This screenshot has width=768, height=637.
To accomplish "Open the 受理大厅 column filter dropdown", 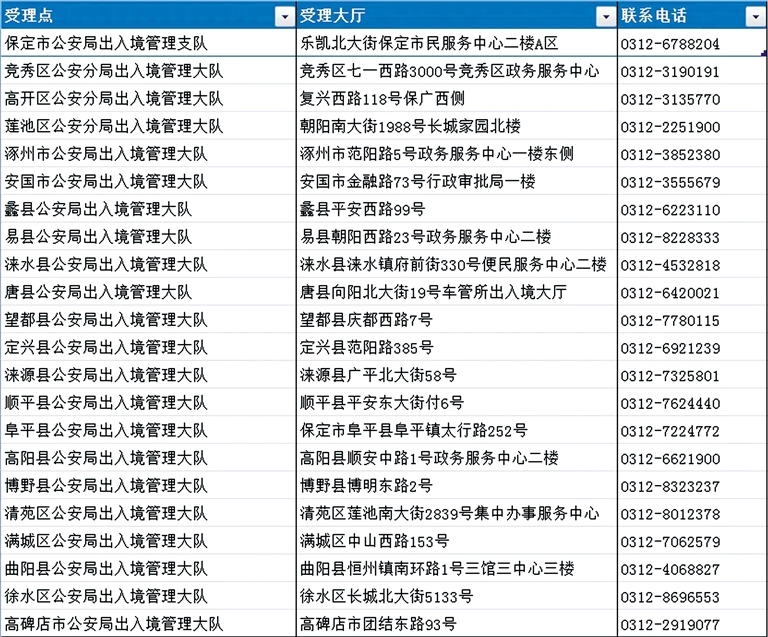I will click(x=606, y=17).
